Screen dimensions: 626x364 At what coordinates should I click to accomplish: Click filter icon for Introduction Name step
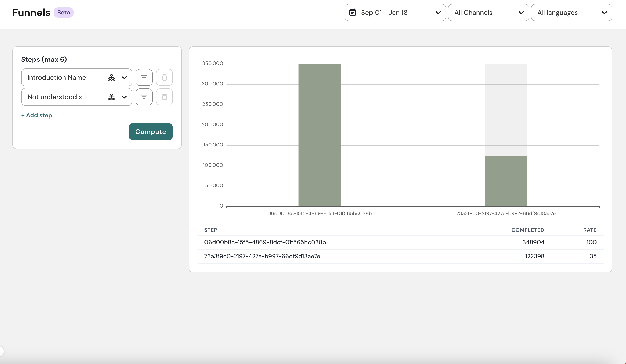pyautogui.click(x=144, y=77)
